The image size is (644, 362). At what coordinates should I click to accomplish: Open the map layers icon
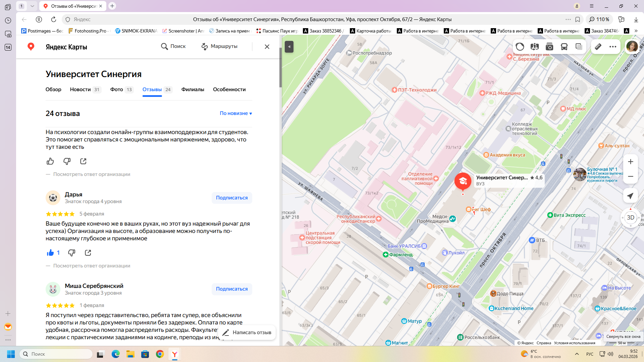click(x=579, y=47)
